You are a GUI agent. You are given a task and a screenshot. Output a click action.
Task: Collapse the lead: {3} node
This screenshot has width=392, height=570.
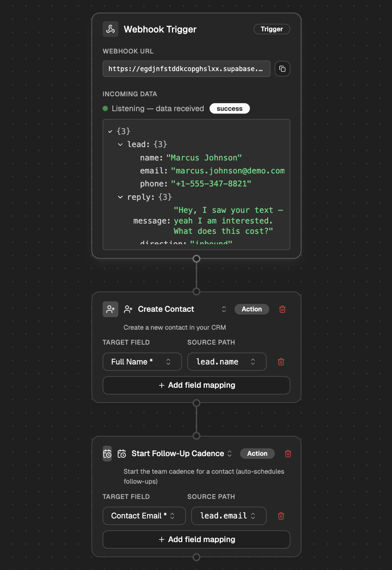(120, 144)
